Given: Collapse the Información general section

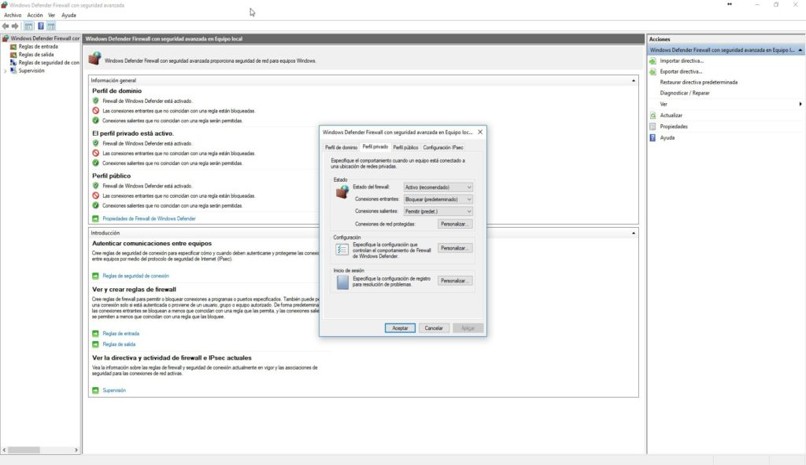Looking at the screenshot, I should pos(633,80).
